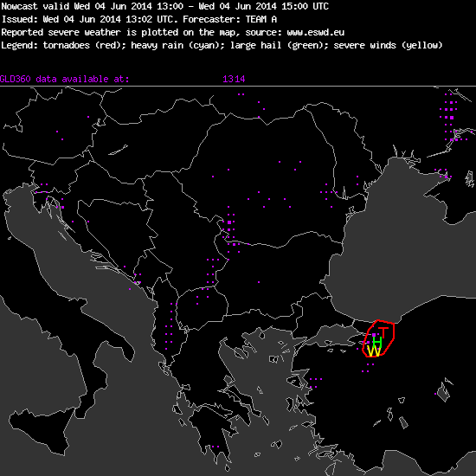Click the two lightning dots on Peloponnese
Screen dimensions: 476x476
[215, 447]
